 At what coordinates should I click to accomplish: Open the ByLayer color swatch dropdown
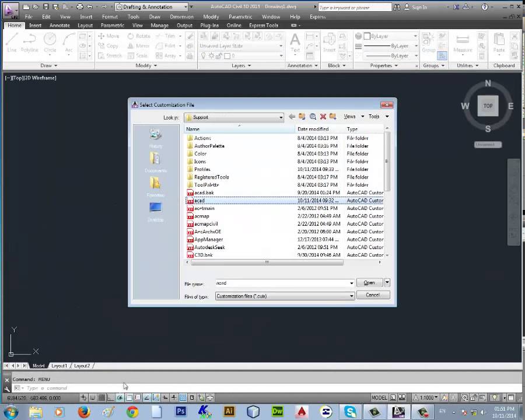coord(415,36)
